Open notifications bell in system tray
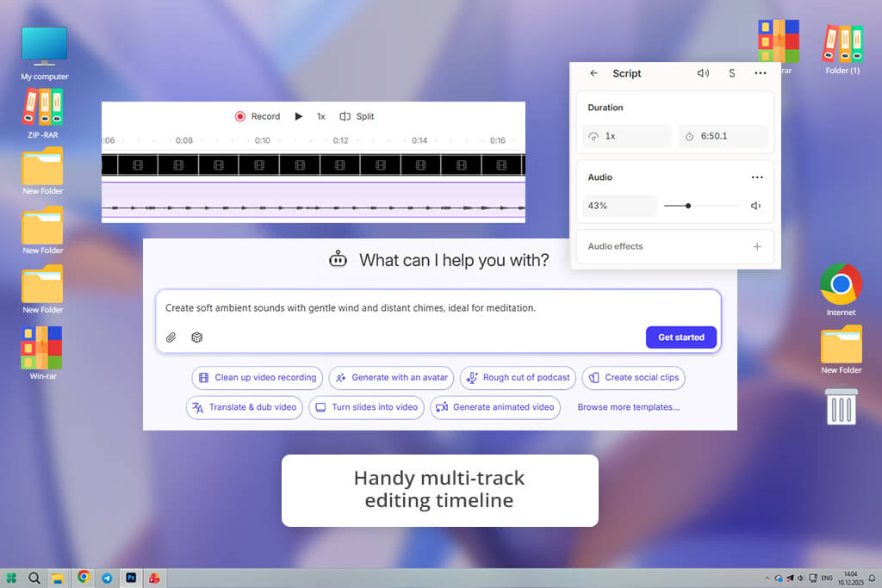Viewport: 882px width, 588px height. (x=872, y=578)
